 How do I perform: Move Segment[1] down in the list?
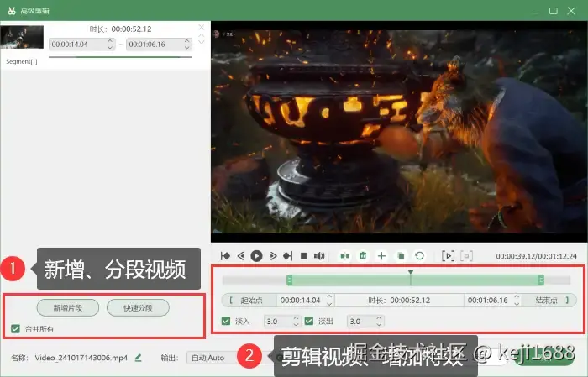202,42
